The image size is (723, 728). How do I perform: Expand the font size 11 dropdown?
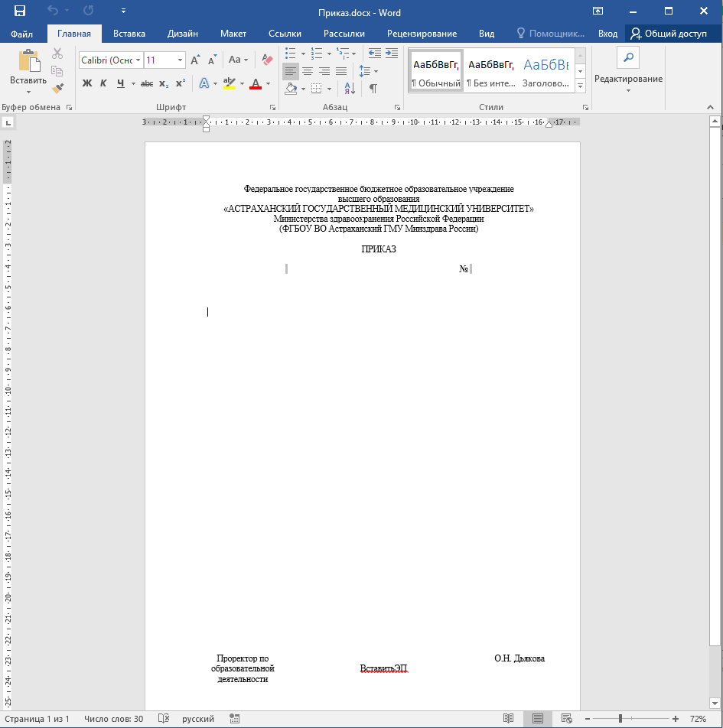coord(181,60)
